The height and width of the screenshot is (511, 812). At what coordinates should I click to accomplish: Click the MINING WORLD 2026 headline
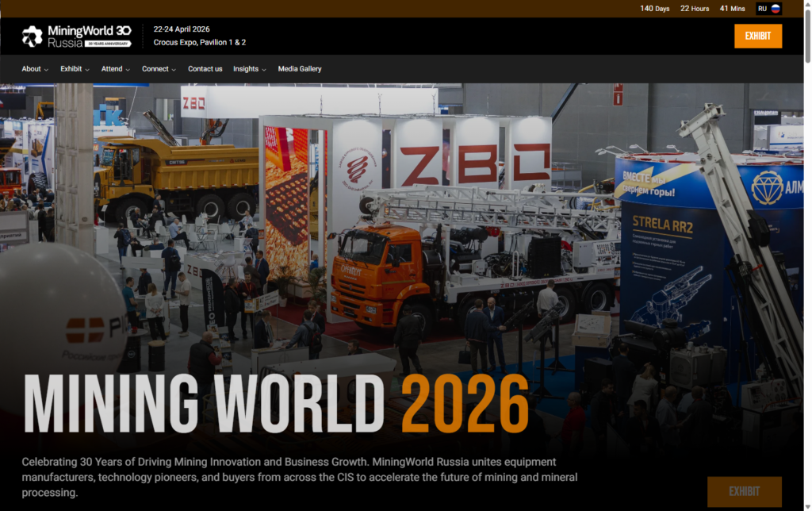(276, 404)
